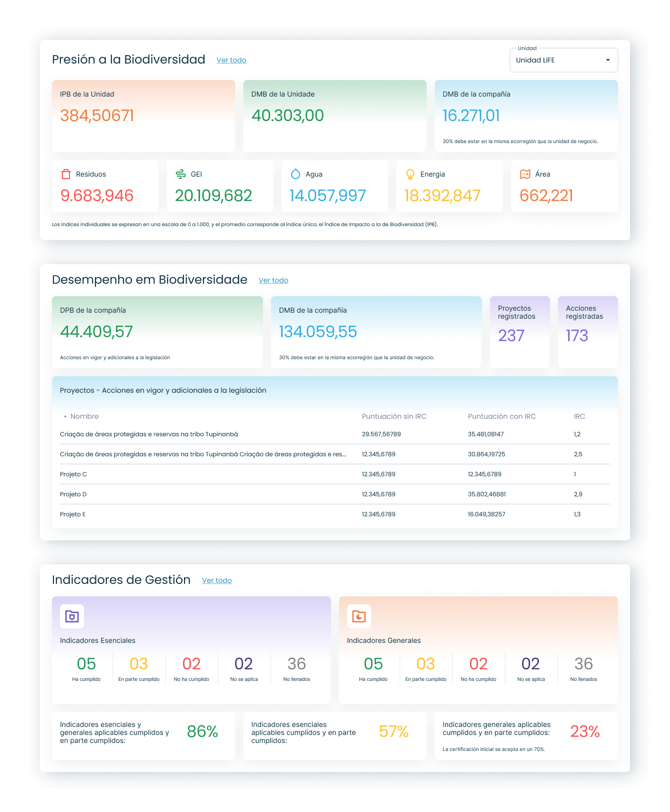Image resolution: width=670 pixels, height=812 pixels.
Task: Sort table by Nombre column header
Action: (84, 416)
